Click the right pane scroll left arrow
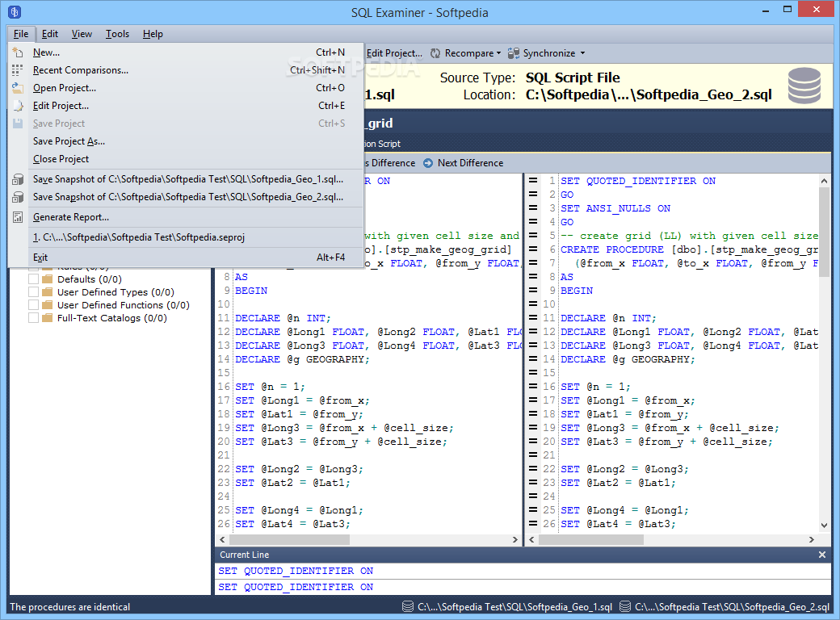The height and width of the screenshot is (620, 840). click(x=531, y=540)
